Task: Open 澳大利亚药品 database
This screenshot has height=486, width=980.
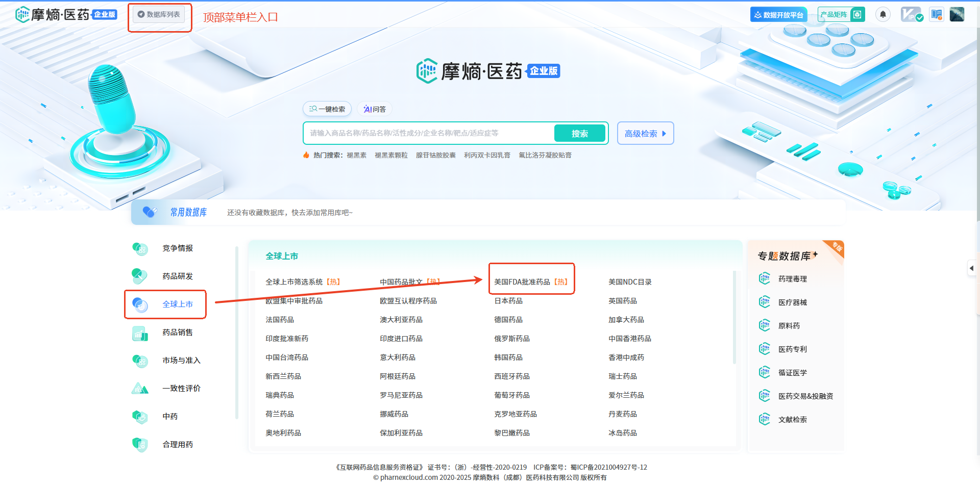Action: pos(401,320)
